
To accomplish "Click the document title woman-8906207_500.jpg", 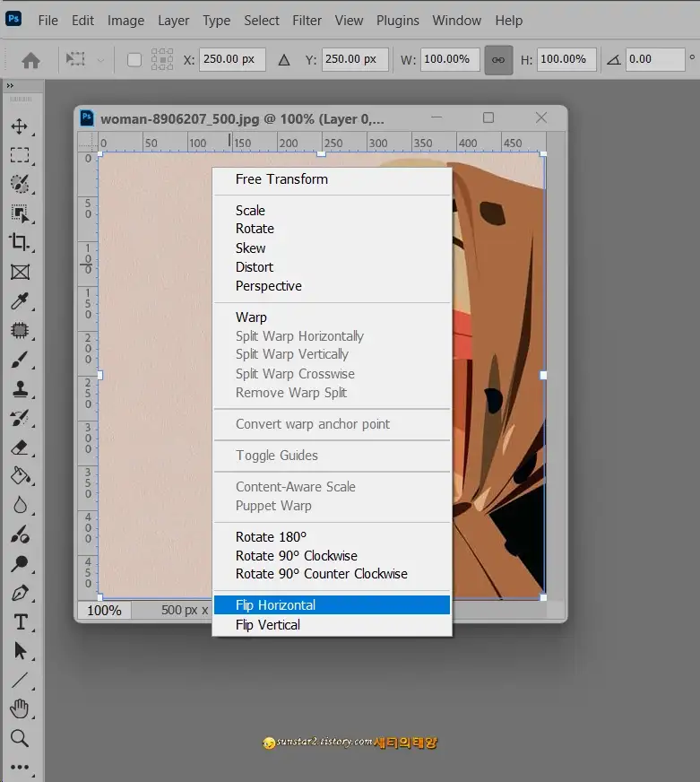I will tap(180, 119).
